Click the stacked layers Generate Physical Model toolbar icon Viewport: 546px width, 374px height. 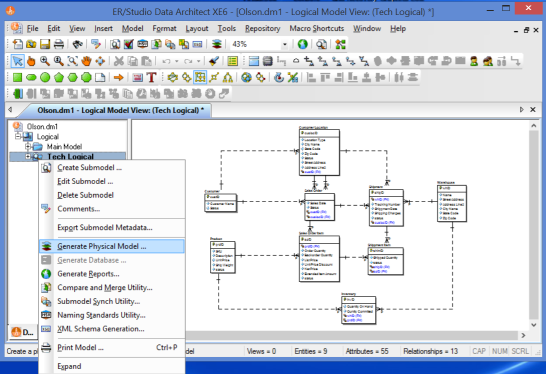(x=217, y=44)
